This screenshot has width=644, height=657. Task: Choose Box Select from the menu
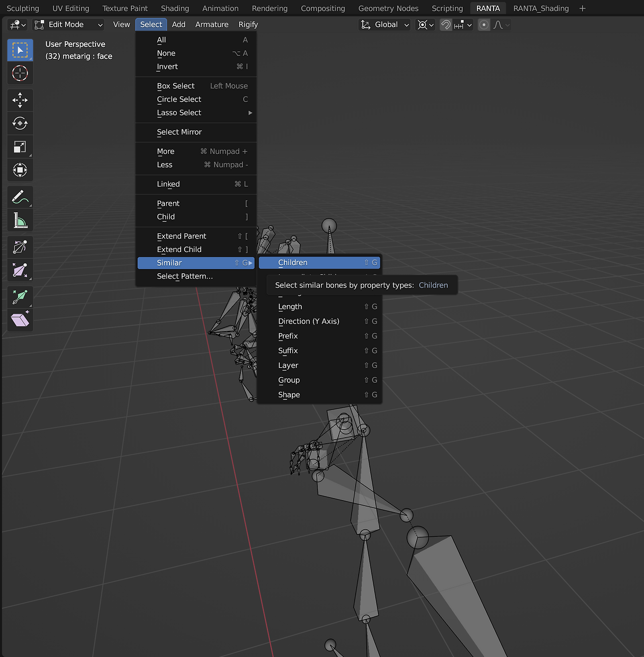[196, 86]
